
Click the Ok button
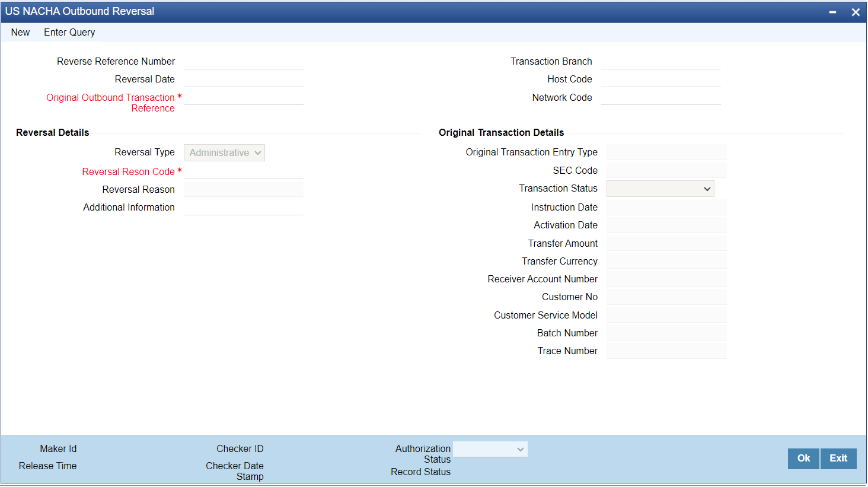pos(803,459)
